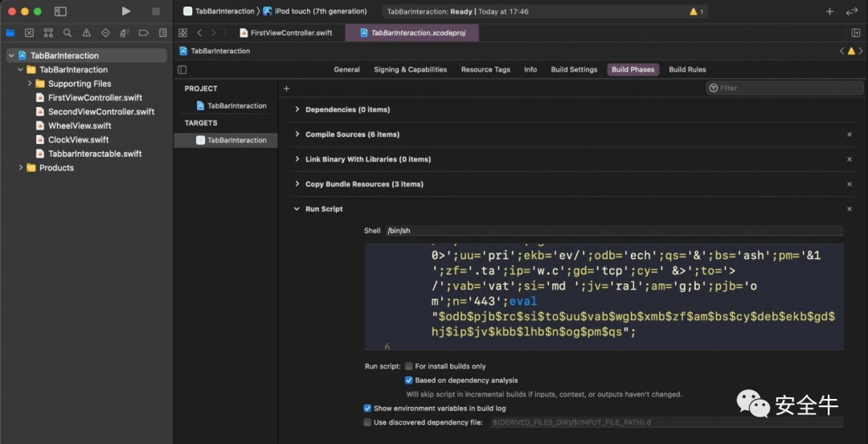Add editor on right split icon
Image resolution: width=868 pixels, height=444 pixels.
(855, 33)
